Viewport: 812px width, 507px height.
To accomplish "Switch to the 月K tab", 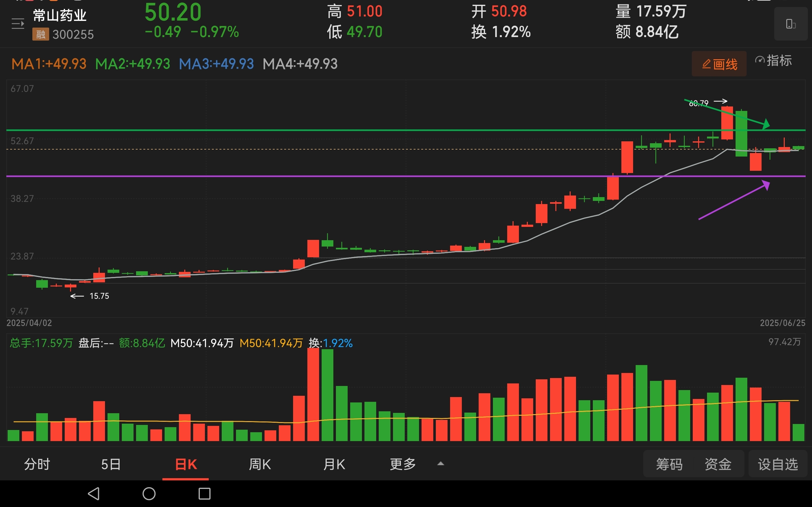I will tap(334, 465).
